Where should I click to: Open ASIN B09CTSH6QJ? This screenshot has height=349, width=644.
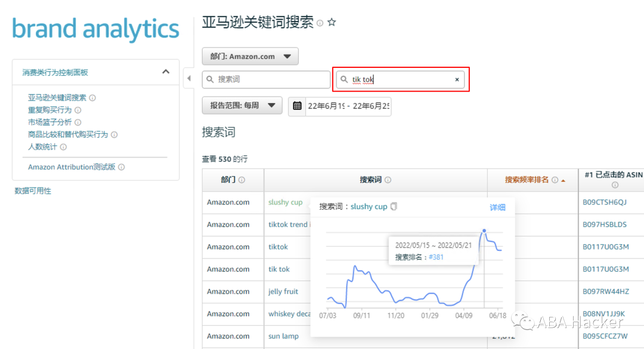click(605, 202)
